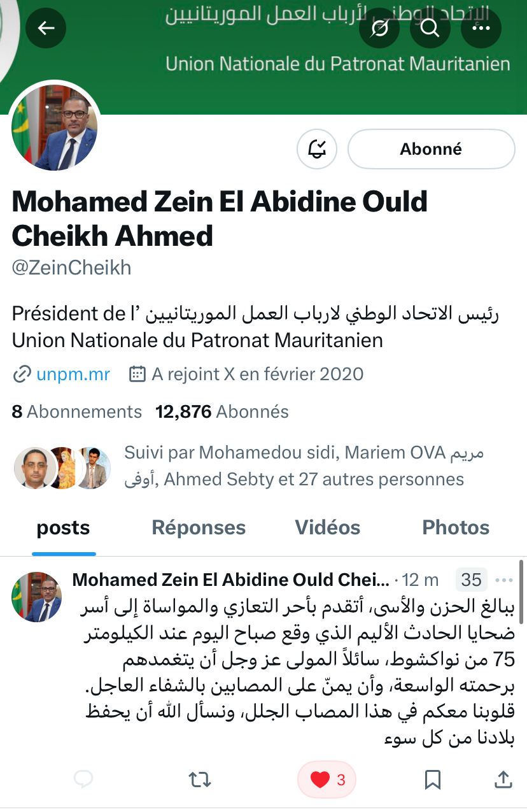Image resolution: width=527 pixels, height=812 pixels.
Task: Switch to the Réponses tab
Action: (x=199, y=527)
